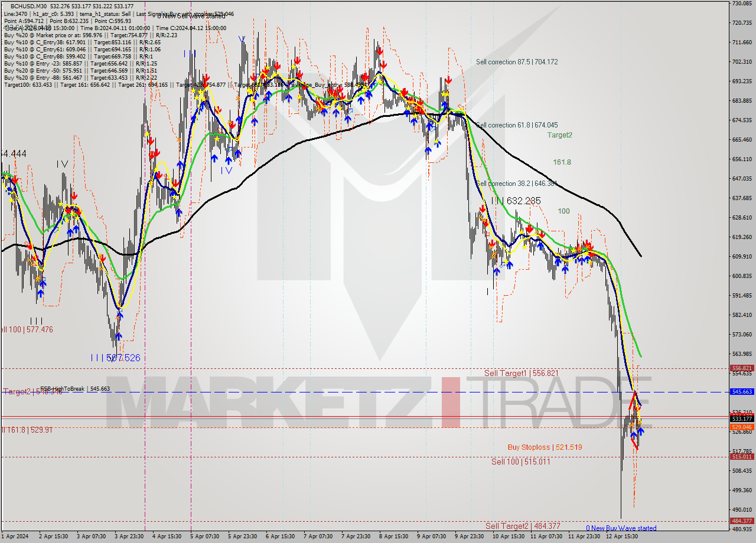Select the 'I I I 632.235' wave label
The image size is (756, 543).
pyautogui.click(x=516, y=201)
